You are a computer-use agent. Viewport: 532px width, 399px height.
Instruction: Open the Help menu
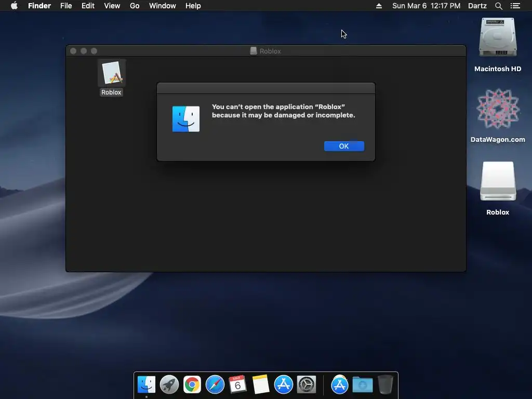point(193,6)
